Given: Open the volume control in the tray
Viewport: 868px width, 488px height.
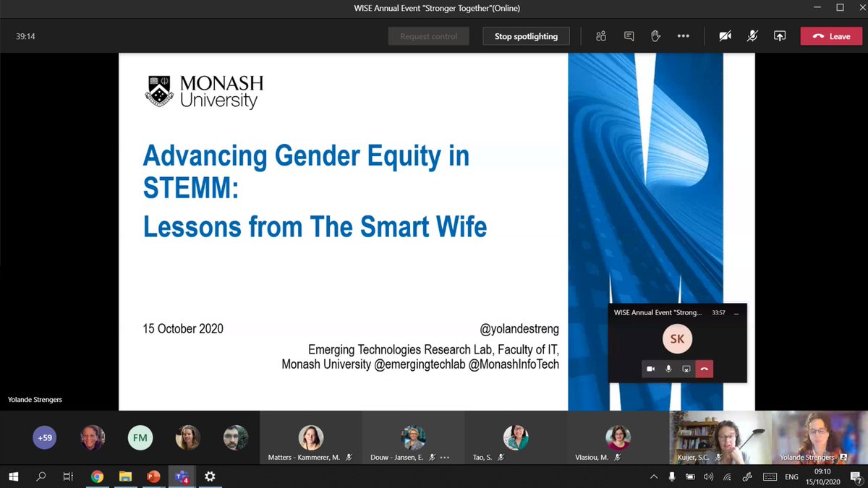Looking at the screenshot, I should (708, 476).
